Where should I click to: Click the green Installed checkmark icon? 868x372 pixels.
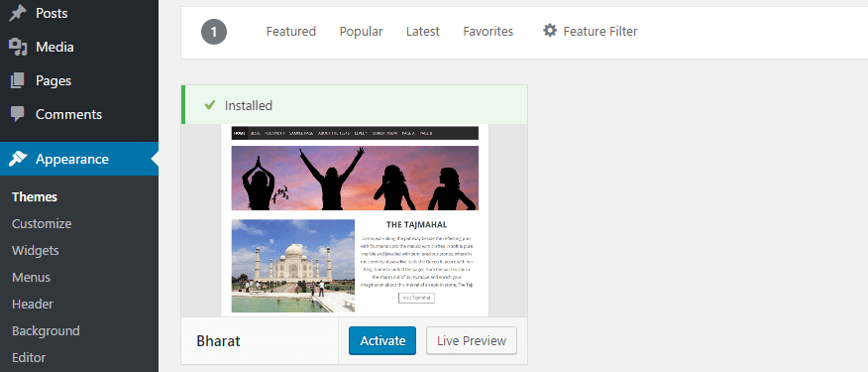pyautogui.click(x=210, y=105)
